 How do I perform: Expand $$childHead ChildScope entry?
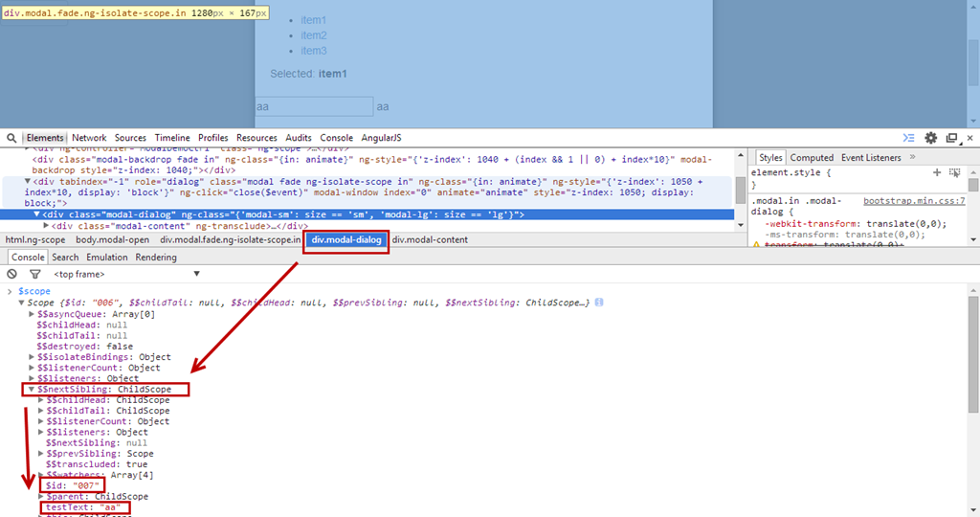41,400
